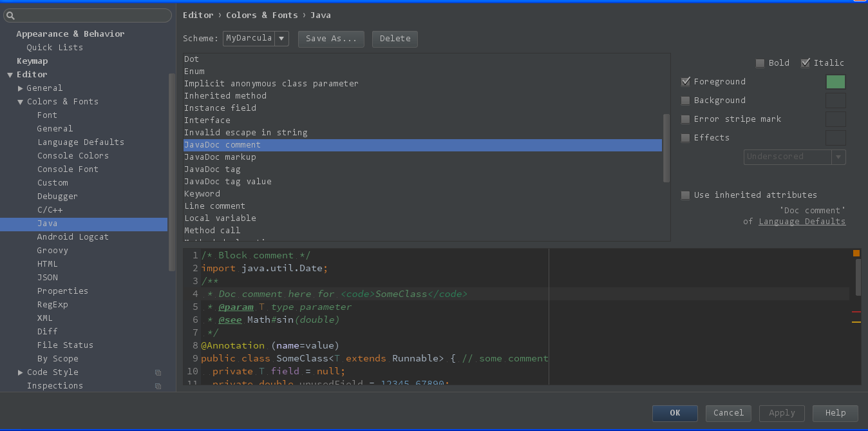Select Console Font settings
Screen dimensions: 868x431
(x=68, y=169)
